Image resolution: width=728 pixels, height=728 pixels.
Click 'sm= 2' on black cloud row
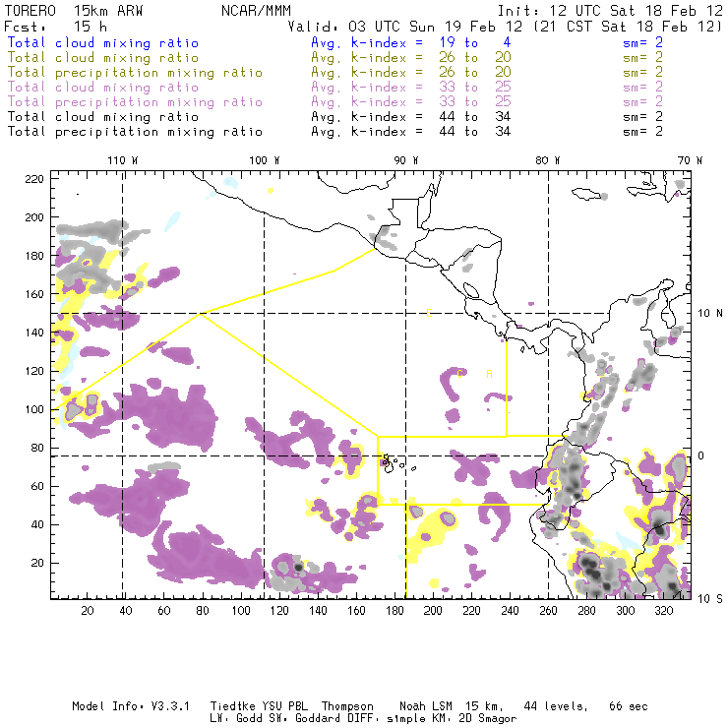(x=642, y=116)
